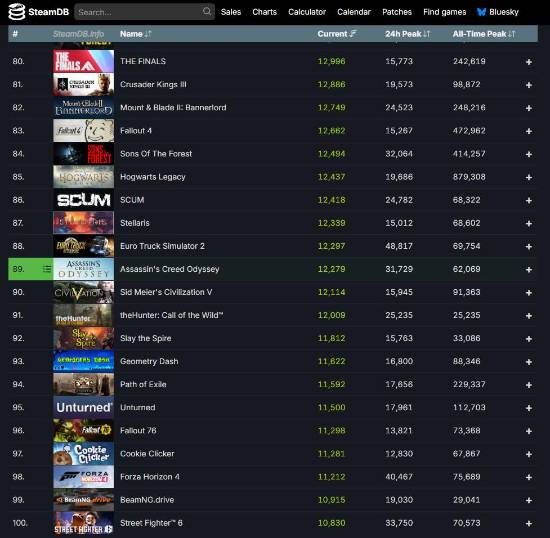Add Cookie Clicker with plus icon
The height and width of the screenshot is (538, 550).
(x=529, y=455)
